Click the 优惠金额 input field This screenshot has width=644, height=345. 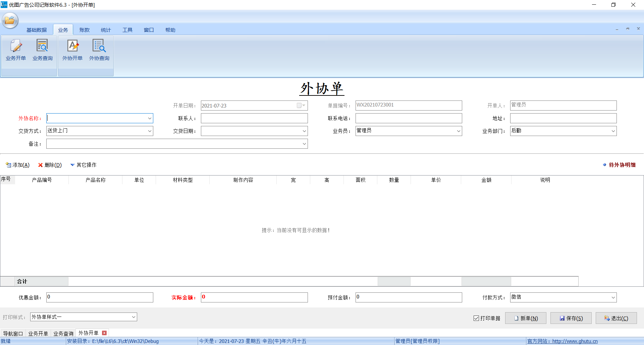pyautogui.click(x=100, y=297)
